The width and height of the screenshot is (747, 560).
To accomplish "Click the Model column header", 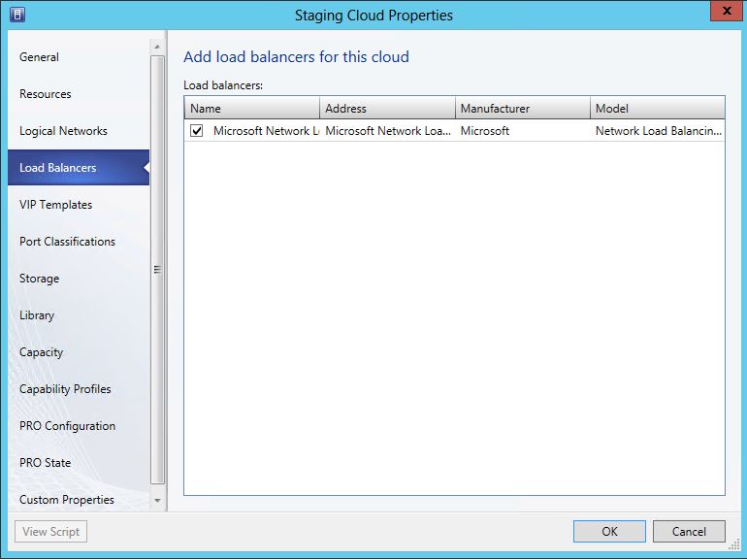I will coord(658,108).
